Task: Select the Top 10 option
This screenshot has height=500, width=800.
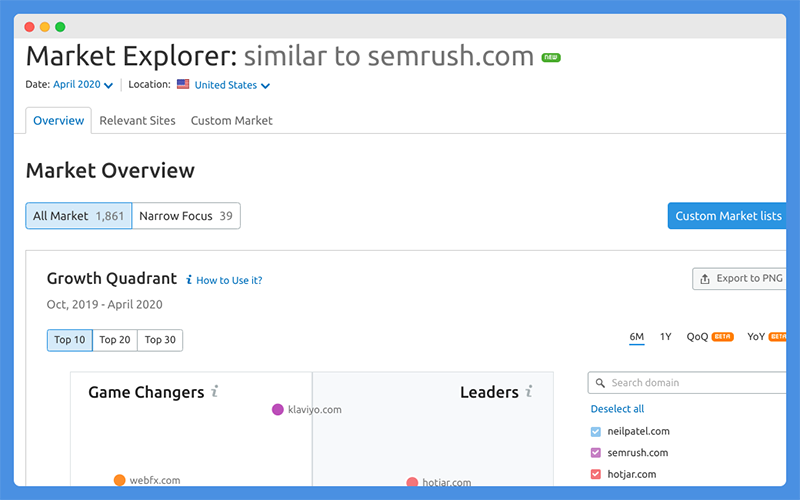Action: tap(70, 340)
